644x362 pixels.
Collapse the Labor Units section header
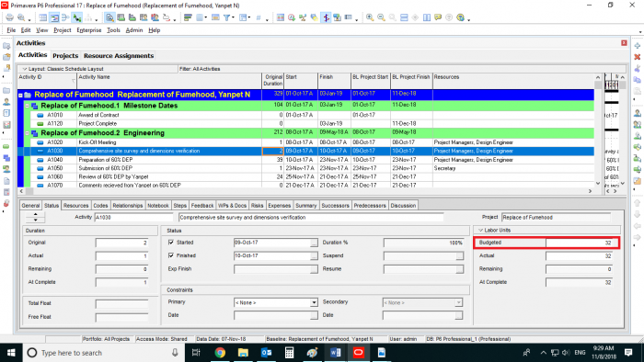click(x=480, y=231)
